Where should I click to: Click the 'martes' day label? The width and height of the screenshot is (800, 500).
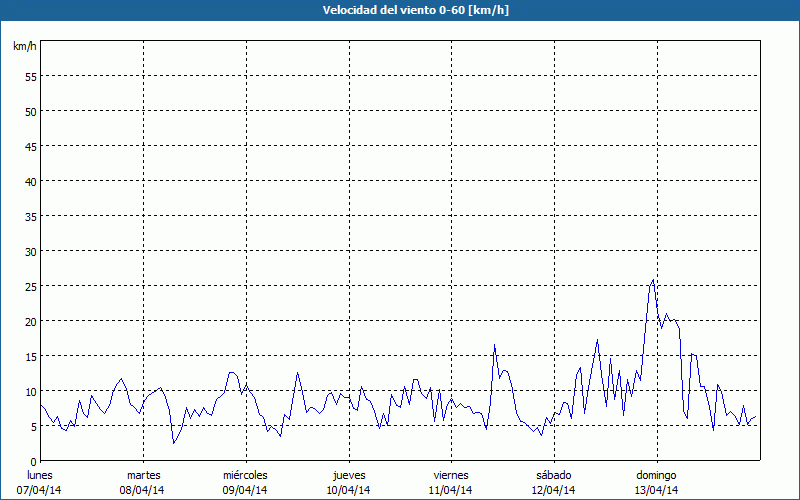click(143, 474)
